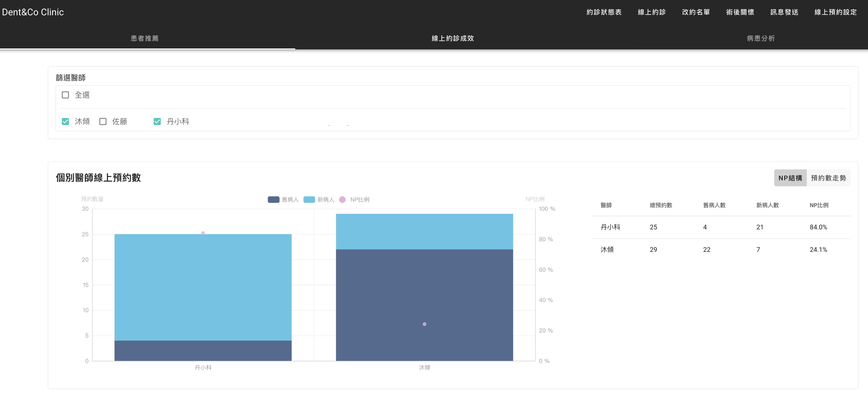This screenshot has width=868, height=400.
Task: Select the NP結構 view button
Action: 790,178
